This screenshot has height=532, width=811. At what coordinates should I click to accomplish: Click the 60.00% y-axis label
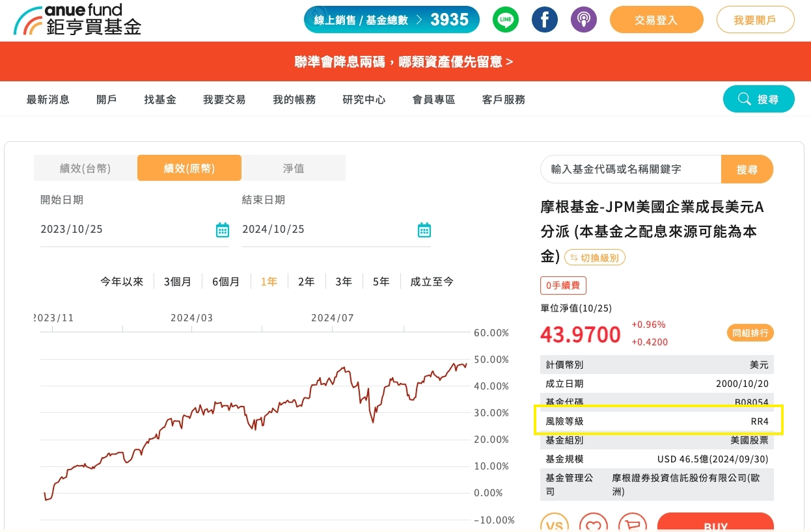click(491, 333)
